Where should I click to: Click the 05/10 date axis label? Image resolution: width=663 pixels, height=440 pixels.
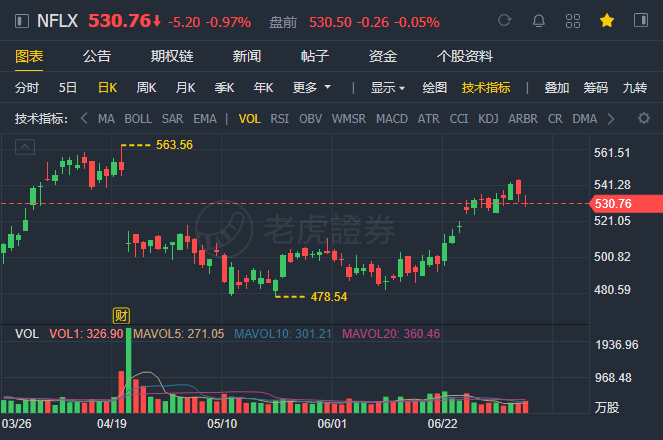tap(222, 424)
